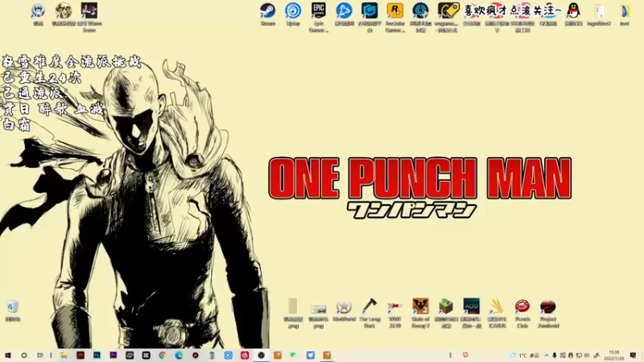Open the clock and date flyout

(613, 356)
